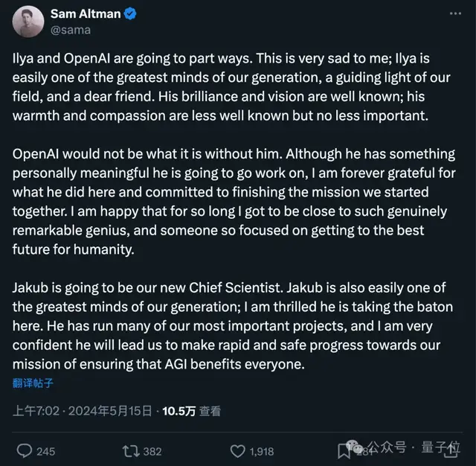The width and height of the screenshot is (476, 466).
Task: Click the Sam Altman display name
Action: coord(86,13)
